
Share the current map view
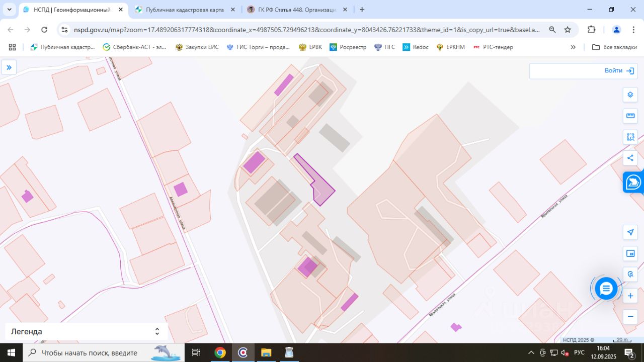point(630,158)
